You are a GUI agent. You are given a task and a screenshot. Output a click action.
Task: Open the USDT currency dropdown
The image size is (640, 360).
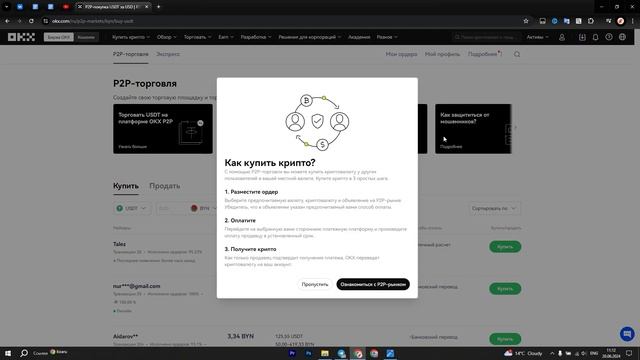[131, 208]
